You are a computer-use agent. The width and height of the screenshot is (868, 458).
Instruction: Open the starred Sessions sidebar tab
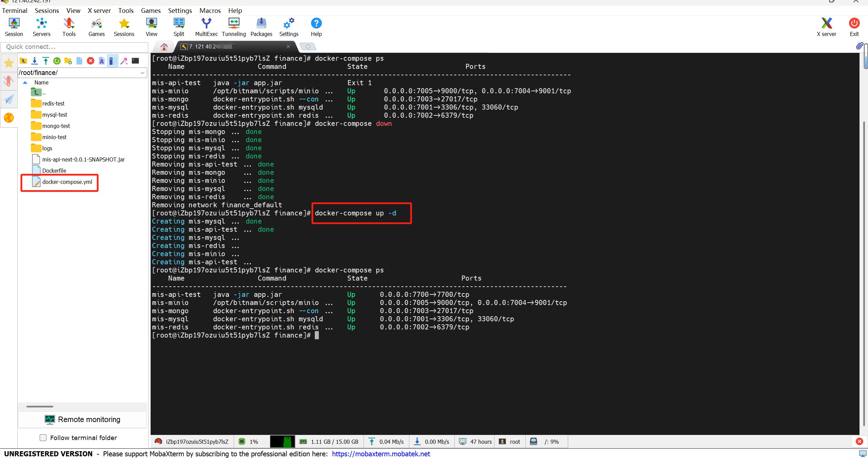(9, 63)
